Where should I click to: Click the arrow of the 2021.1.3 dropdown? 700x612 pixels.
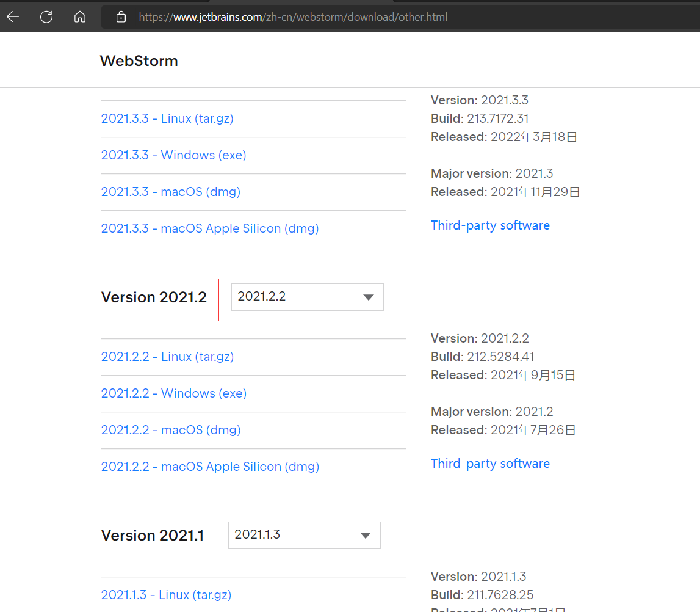pyautogui.click(x=365, y=536)
